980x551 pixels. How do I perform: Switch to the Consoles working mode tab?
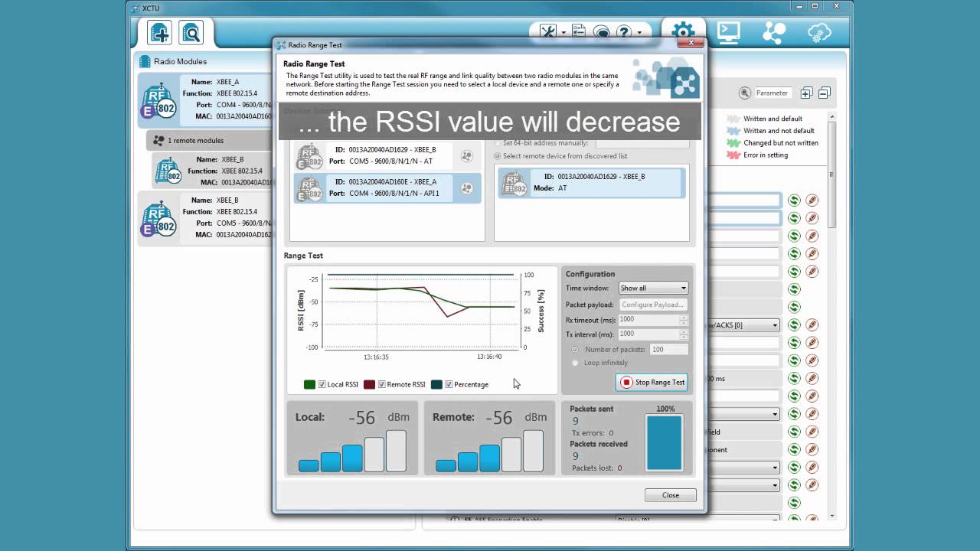coord(728,32)
